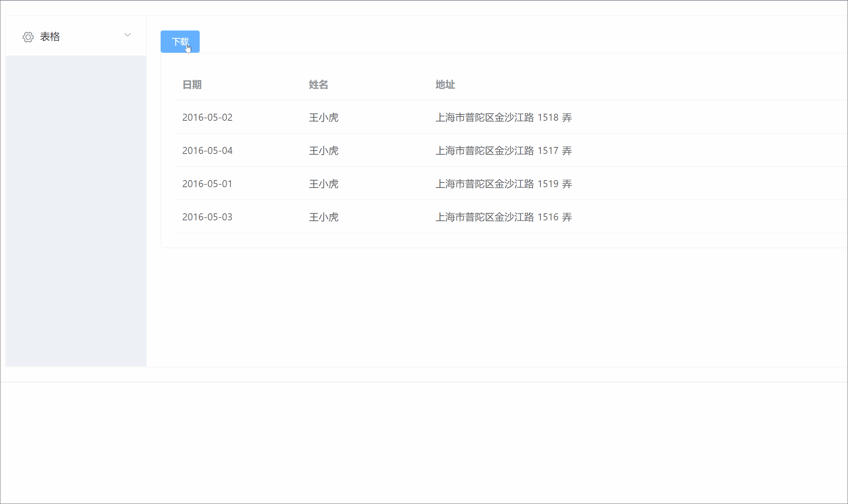The image size is (848, 504).
Task: Click the address 上海市普陀区金沙江路 1518 弄
Action: pyautogui.click(x=503, y=117)
